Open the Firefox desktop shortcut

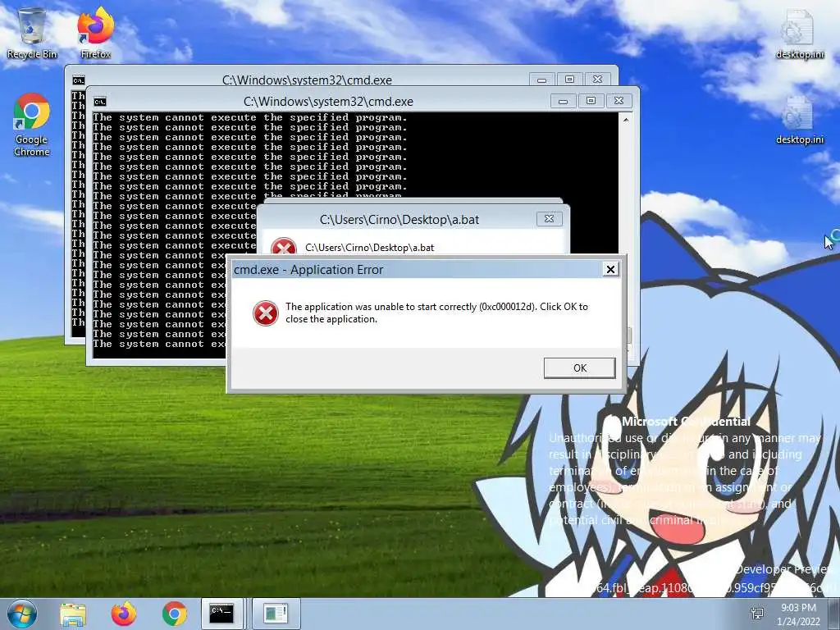pos(96,33)
